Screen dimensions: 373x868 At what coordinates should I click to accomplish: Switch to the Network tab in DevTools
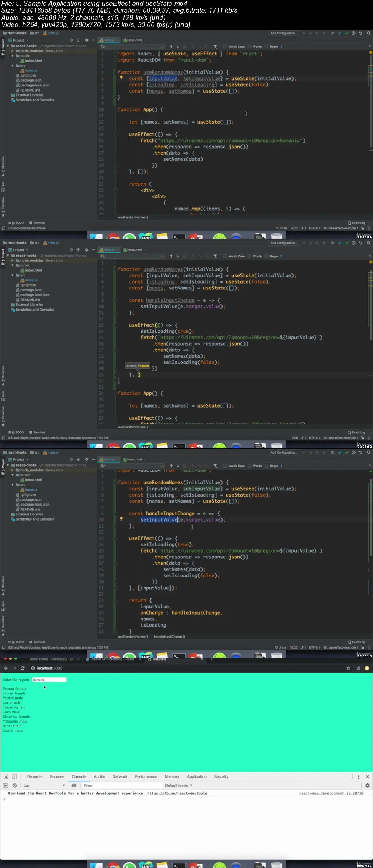[x=120, y=776]
